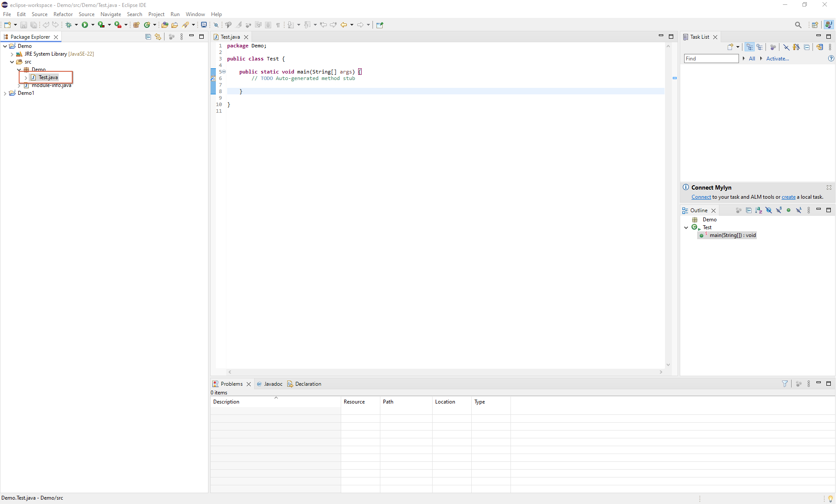The width and height of the screenshot is (836, 504).
Task: Expand the JRE System Library node
Action: (12, 54)
